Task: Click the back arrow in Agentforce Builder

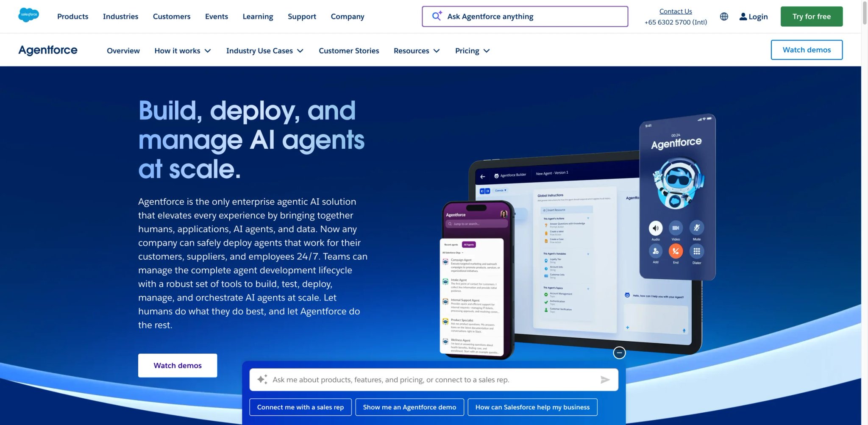Action: click(482, 177)
